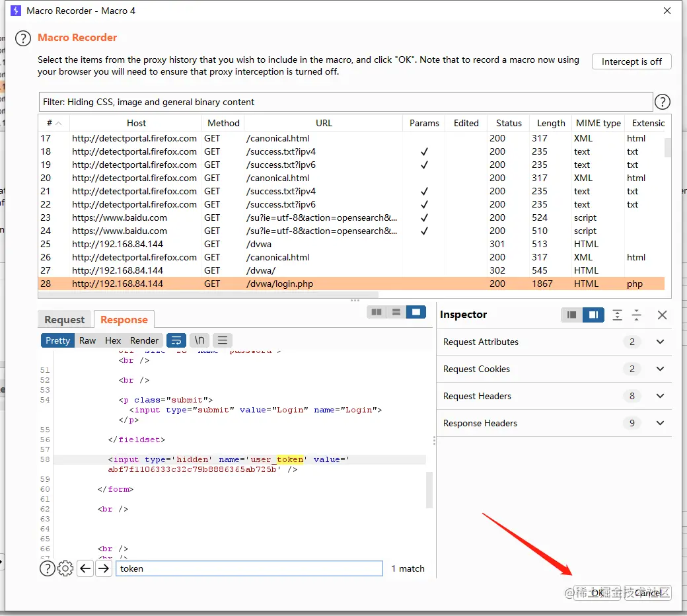
Task: Click the history table horizontal scrollbar
Action: 209,295
